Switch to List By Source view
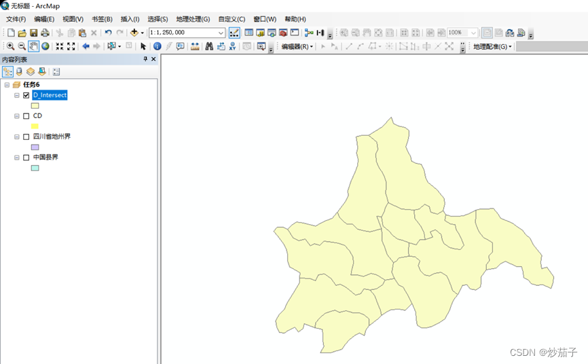 (x=19, y=71)
